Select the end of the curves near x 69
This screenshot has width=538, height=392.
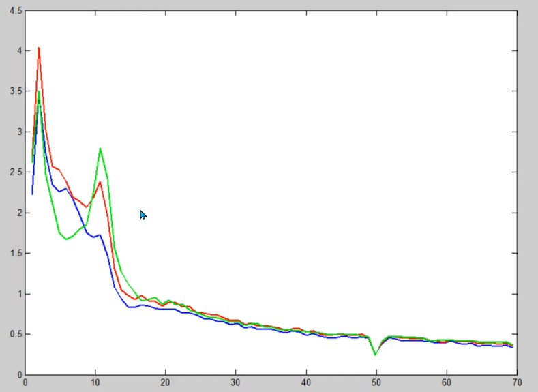[512, 346]
